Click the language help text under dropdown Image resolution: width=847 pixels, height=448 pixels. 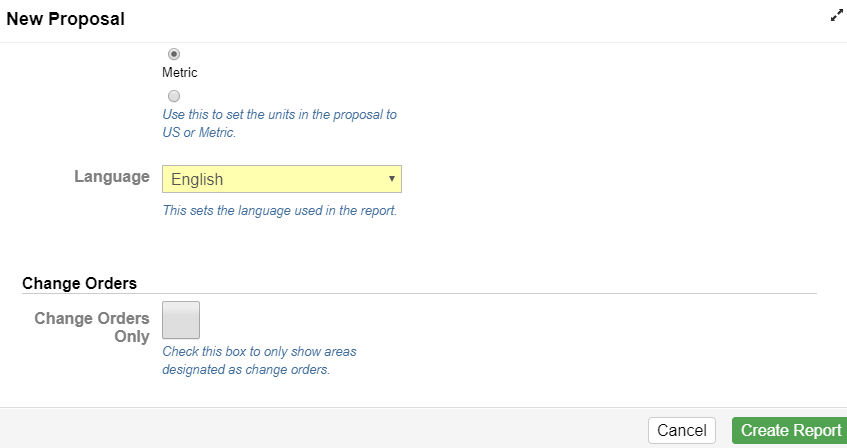tap(279, 210)
